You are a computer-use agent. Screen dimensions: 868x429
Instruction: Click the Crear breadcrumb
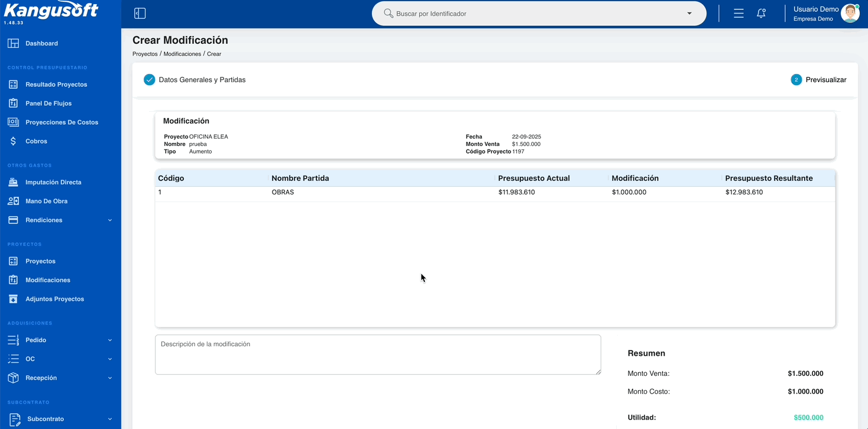pos(214,54)
